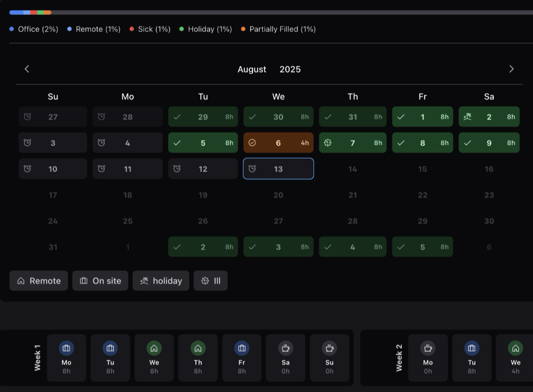This screenshot has height=392, width=533.
Task: Toggle the holiday work type button
Action: (x=161, y=281)
